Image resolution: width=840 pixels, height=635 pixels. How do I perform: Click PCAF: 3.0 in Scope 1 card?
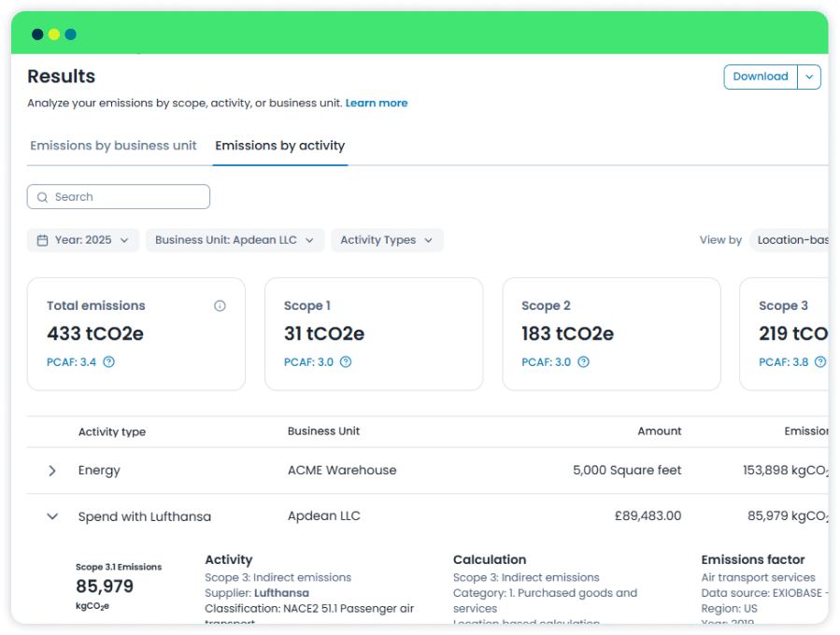(308, 362)
